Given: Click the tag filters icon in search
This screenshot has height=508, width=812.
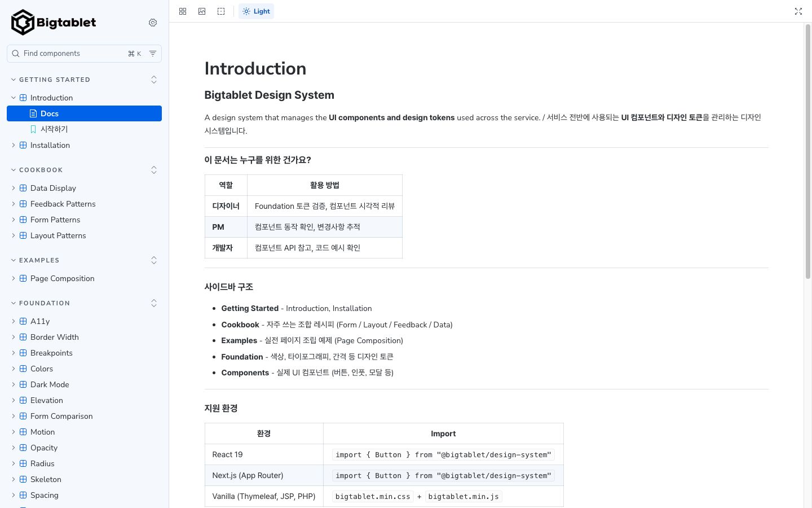Looking at the screenshot, I should tap(153, 54).
